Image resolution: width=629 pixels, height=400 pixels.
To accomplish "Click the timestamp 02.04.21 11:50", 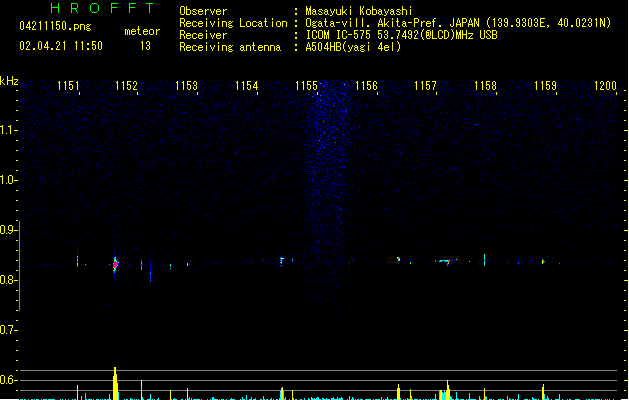I will tap(61, 46).
